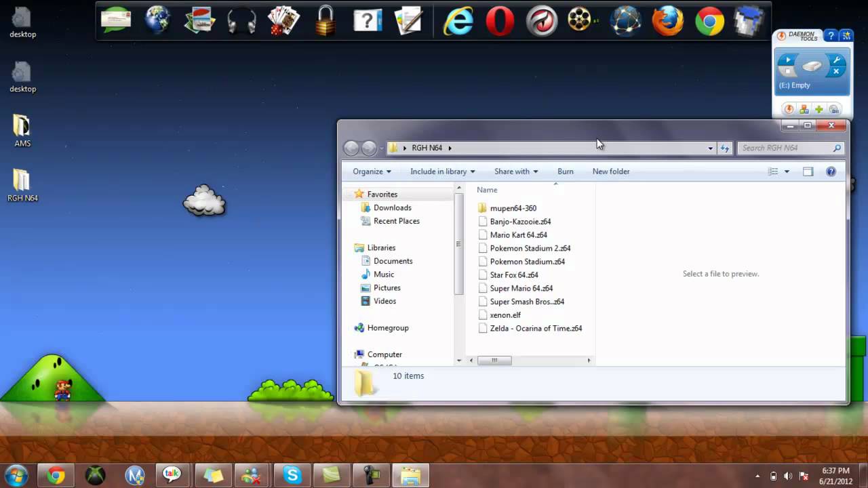The height and width of the screenshot is (488, 868).
Task: Expand the address bar history dropdown
Action: [710, 148]
